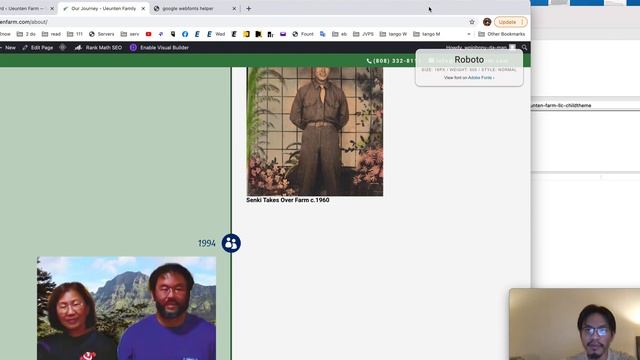
Task: Click the 1994 couple photo with mountains
Action: tap(127, 308)
